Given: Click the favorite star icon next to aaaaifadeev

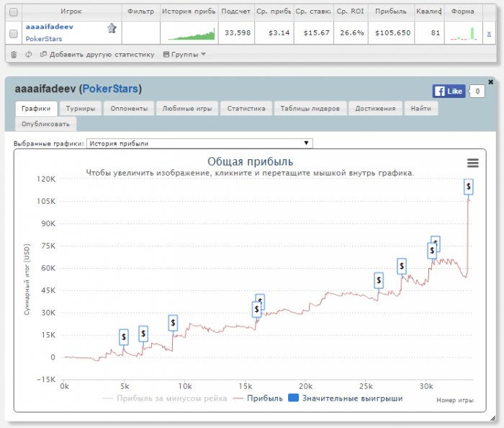Looking at the screenshot, I should point(112,28).
